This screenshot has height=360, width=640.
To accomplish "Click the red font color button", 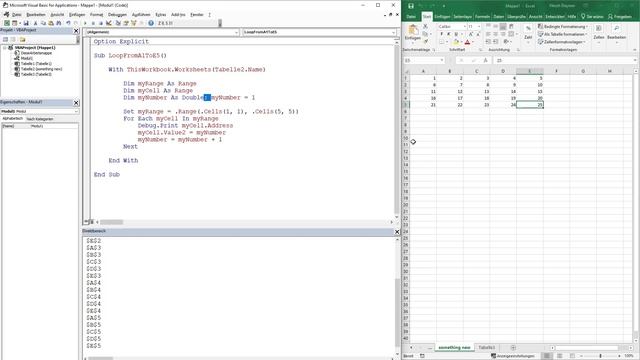I will (467, 42).
